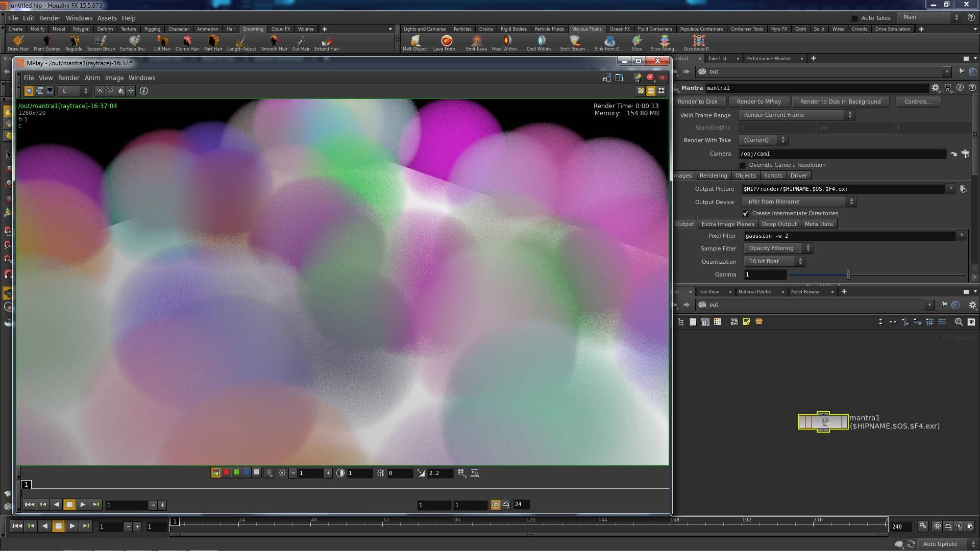Pick the Clump Hair grooming tool

coord(187,43)
